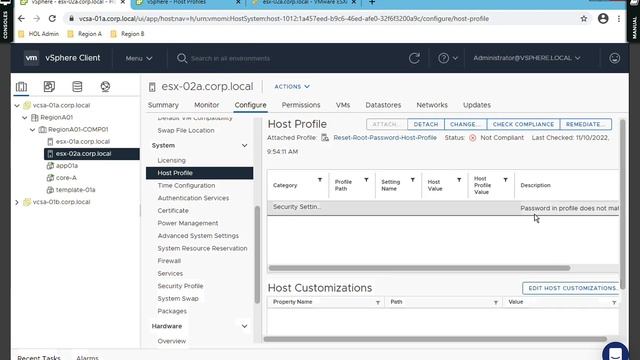
Task: Filter the Host Value column
Action: [459, 180]
